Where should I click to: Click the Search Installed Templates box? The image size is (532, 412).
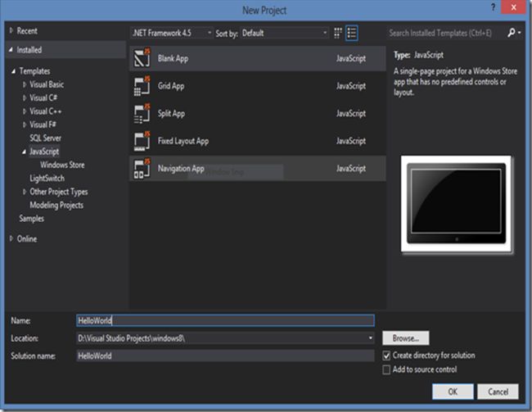point(446,33)
